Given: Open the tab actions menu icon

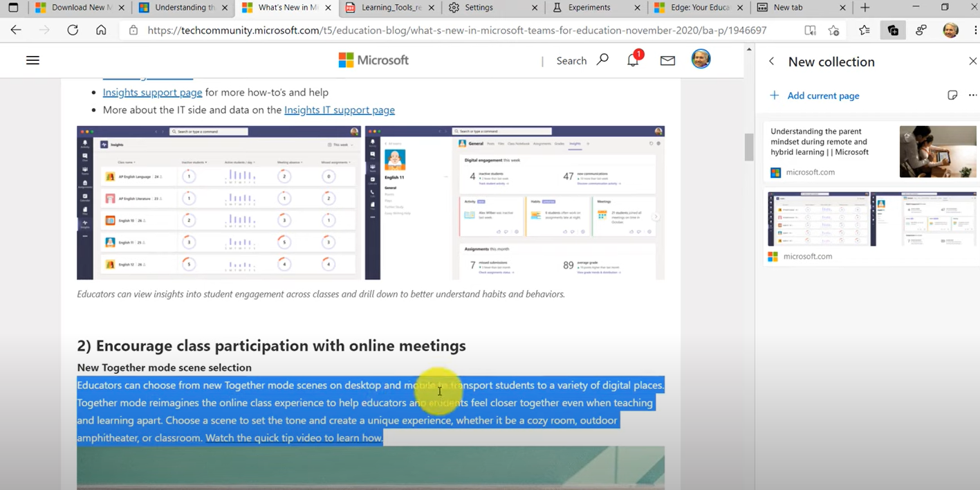Looking at the screenshot, I should pos(13,8).
